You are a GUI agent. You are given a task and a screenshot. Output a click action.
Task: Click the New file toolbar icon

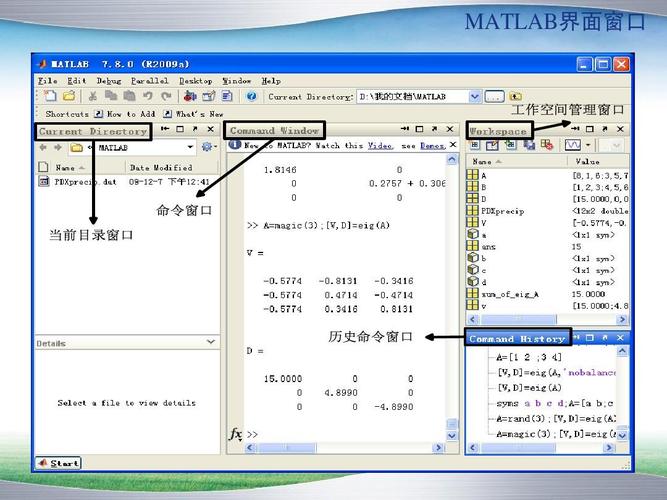pyautogui.click(x=50, y=96)
